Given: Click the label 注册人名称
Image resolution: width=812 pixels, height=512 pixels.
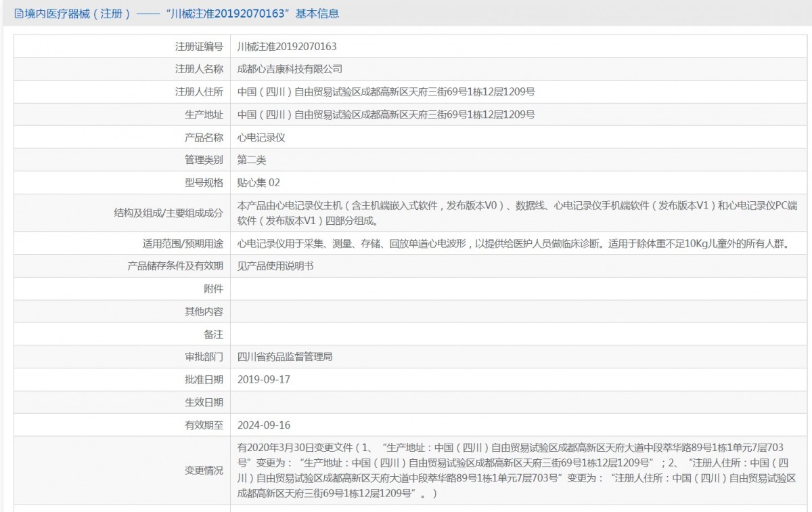Looking at the screenshot, I should tap(199, 69).
